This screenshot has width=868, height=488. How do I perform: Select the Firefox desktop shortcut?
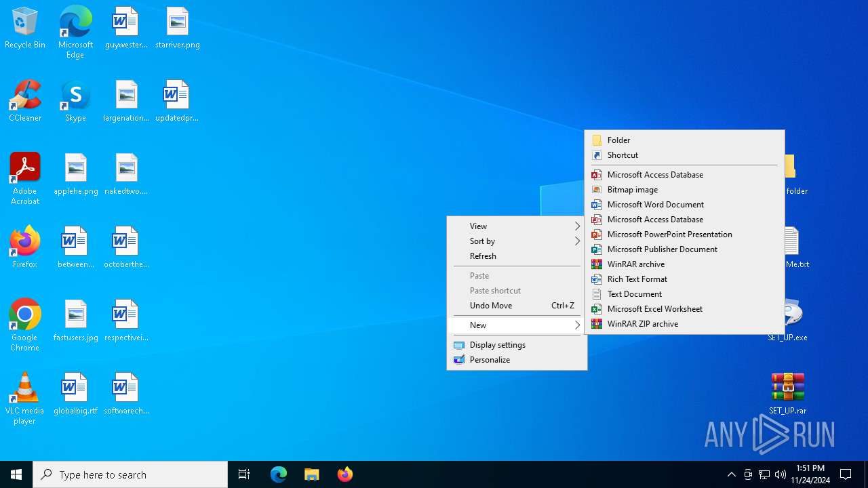pos(25,247)
